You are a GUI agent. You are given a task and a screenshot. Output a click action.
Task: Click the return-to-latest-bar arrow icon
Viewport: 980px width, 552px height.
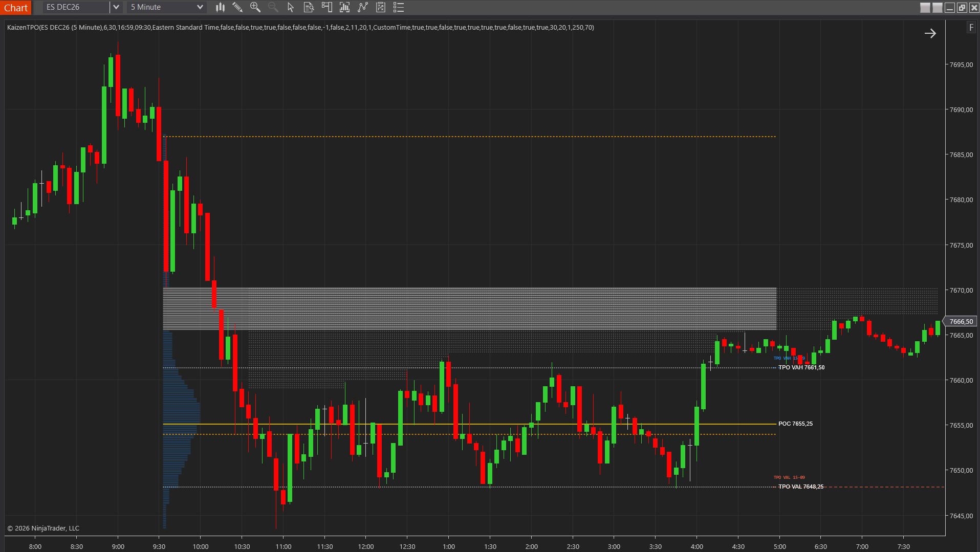930,34
